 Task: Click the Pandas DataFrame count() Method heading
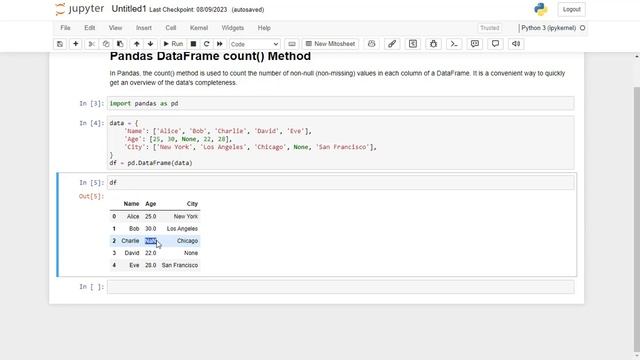pos(210,56)
